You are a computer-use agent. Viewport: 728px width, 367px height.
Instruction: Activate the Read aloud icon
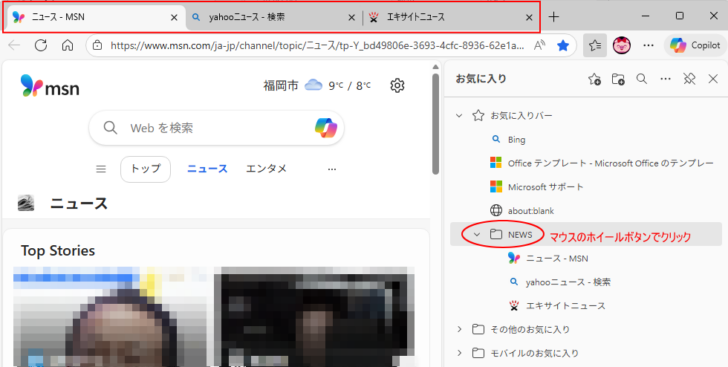coord(540,46)
